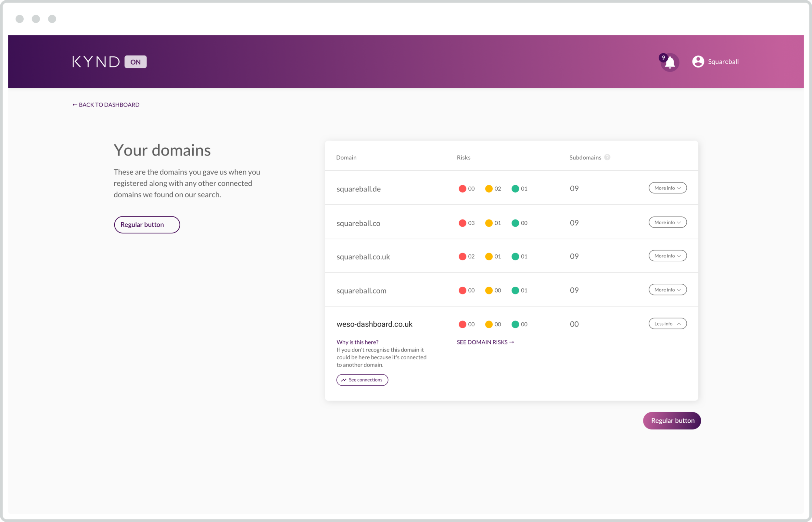Click the green risk dot for squareball.de

(515, 189)
